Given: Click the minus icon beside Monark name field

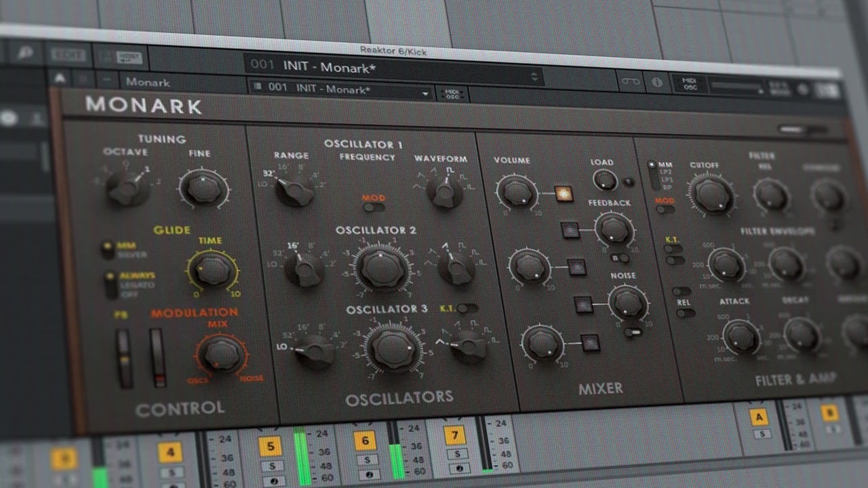Looking at the screenshot, I should click(x=106, y=81).
